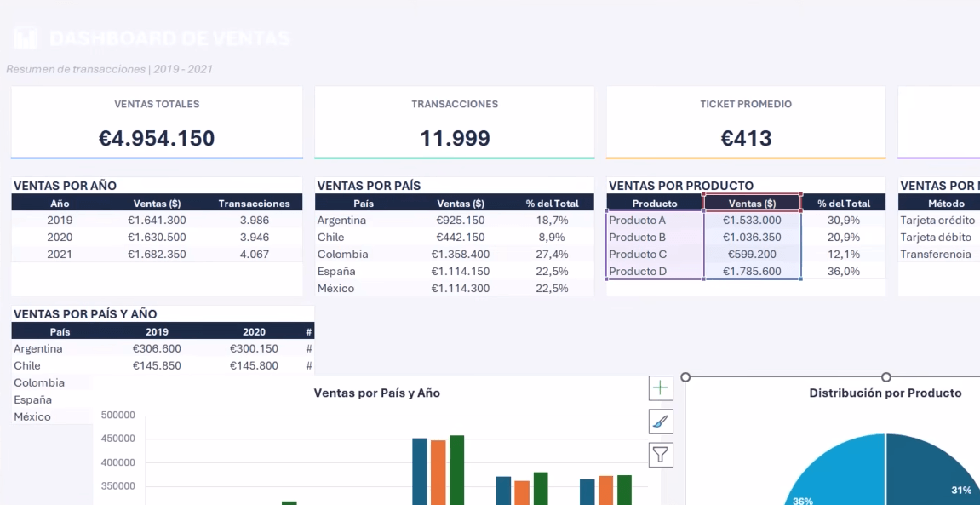Select the percentage cell 27,4%
Viewport: 980px width, 505px height.
pos(552,255)
